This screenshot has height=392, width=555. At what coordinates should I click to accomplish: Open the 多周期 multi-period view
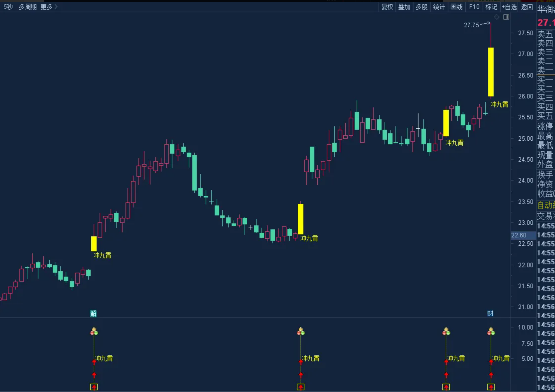point(28,7)
